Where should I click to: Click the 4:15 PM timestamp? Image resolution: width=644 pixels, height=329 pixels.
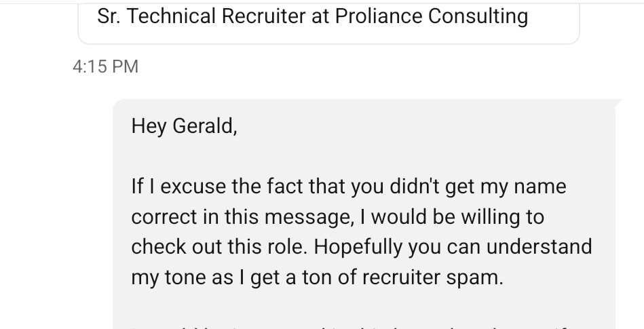105,66
